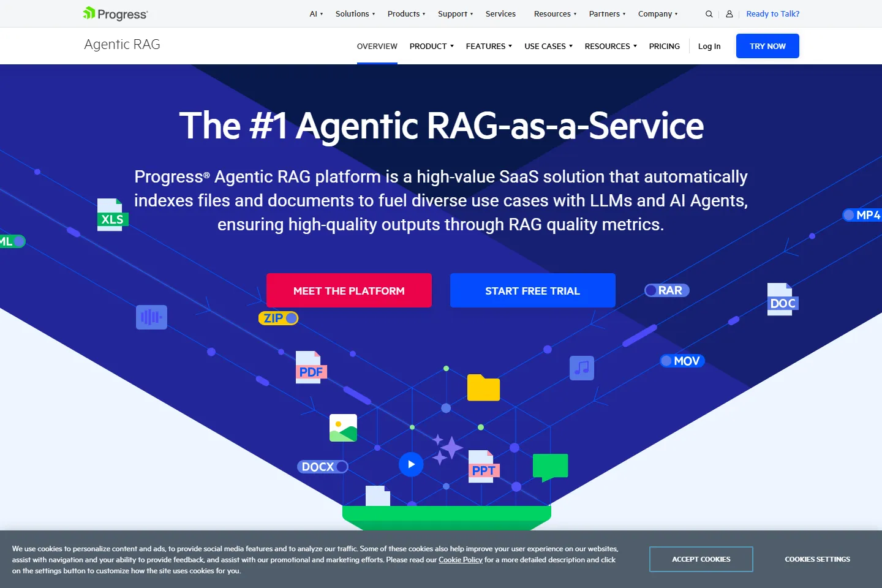Click the purple sparkle stars icon
The height and width of the screenshot is (588, 882).
tap(447, 450)
